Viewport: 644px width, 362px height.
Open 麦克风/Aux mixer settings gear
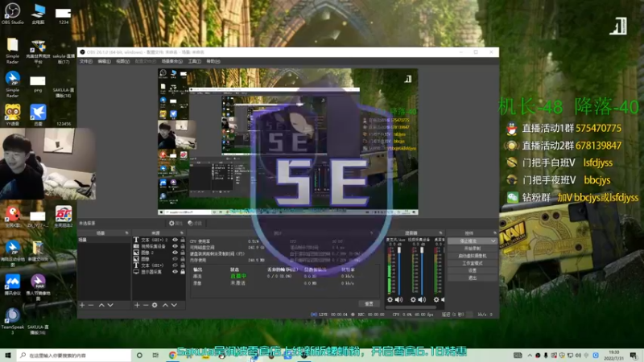coord(390,300)
